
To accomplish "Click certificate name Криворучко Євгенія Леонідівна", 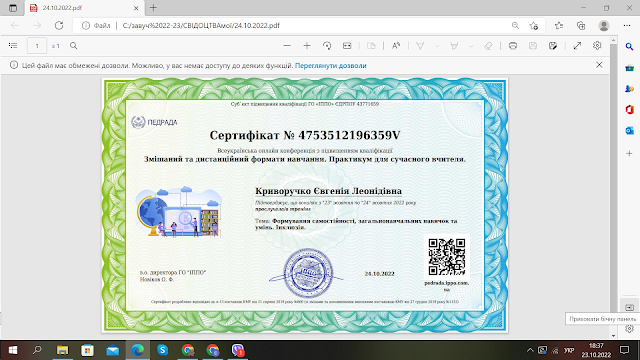I will pos(329,191).
